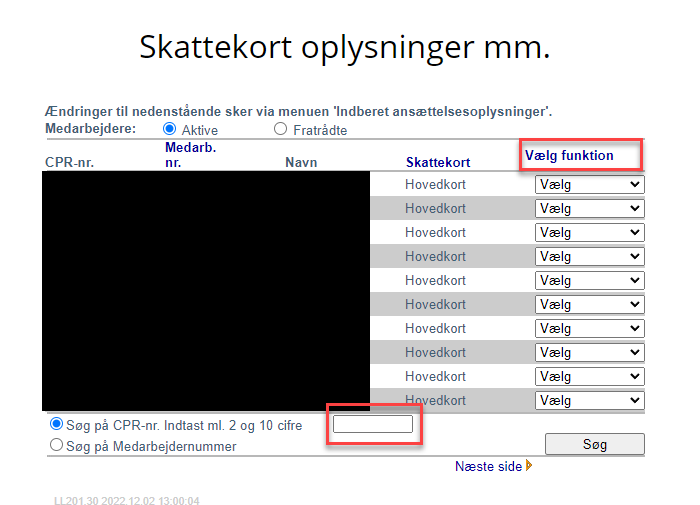
Task: Open the first row's Vælg dropdown
Action: point(589,184)
